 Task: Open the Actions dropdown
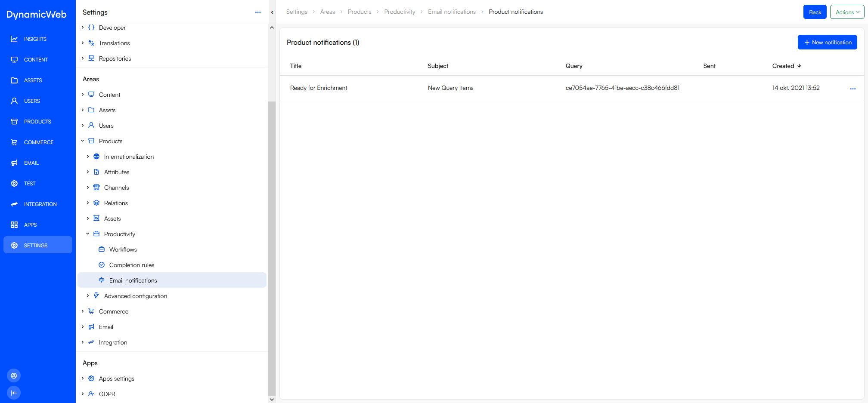coord(846,12)
